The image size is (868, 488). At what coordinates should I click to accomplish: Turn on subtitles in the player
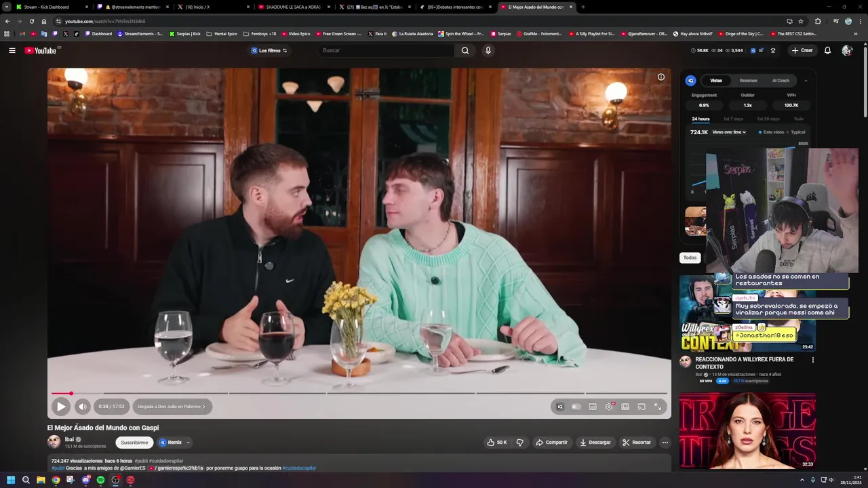tap(593, 407)
